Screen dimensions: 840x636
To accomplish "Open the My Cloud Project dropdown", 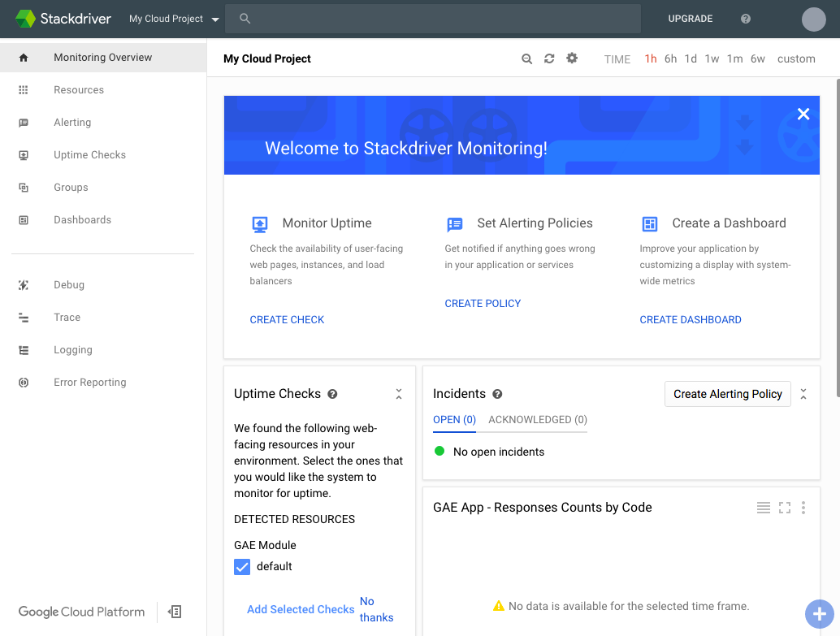I will (174, 19).
